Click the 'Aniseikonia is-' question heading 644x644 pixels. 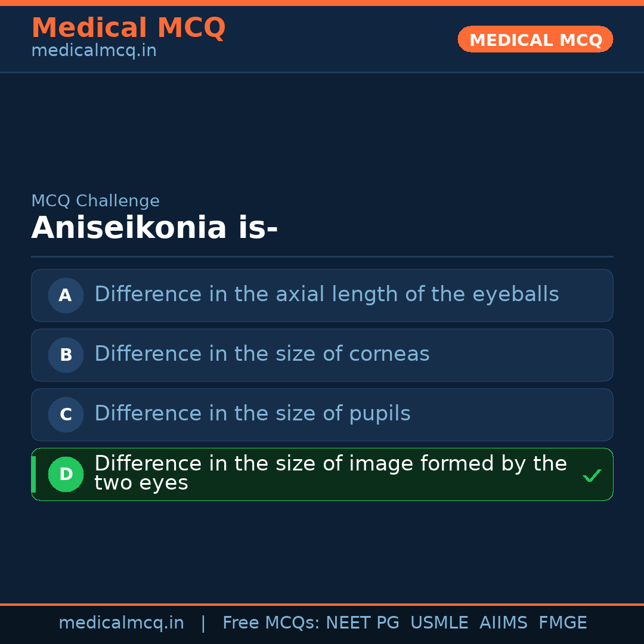point(154,228)
